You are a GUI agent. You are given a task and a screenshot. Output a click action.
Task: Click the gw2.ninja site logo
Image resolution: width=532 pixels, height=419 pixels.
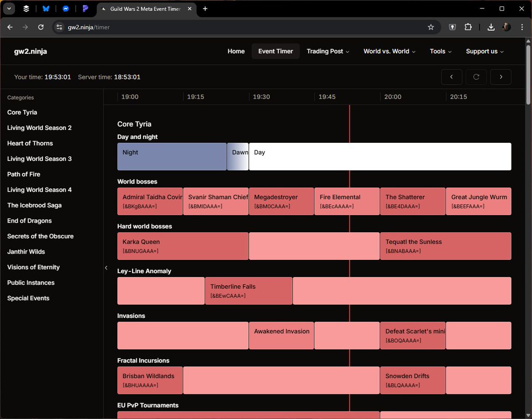pos(31,51)
